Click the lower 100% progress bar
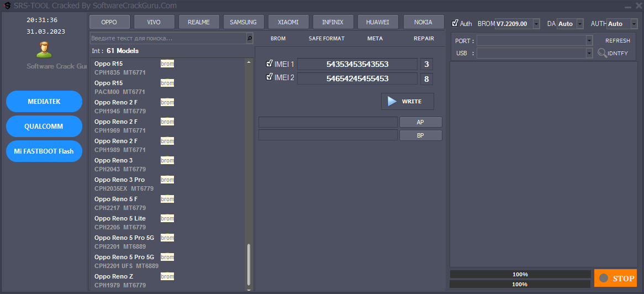Viewport: 644px width, 294px height. point(520,284)
